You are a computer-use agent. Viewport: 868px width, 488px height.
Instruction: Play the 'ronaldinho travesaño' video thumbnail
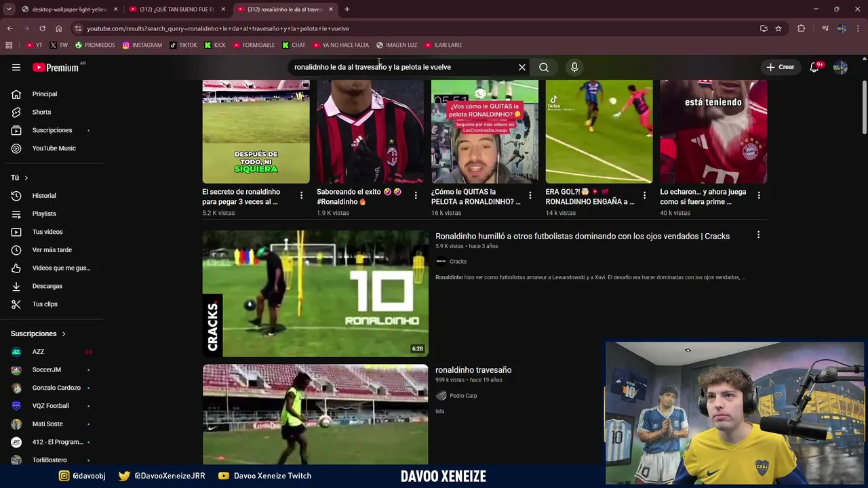pos(315,414)
